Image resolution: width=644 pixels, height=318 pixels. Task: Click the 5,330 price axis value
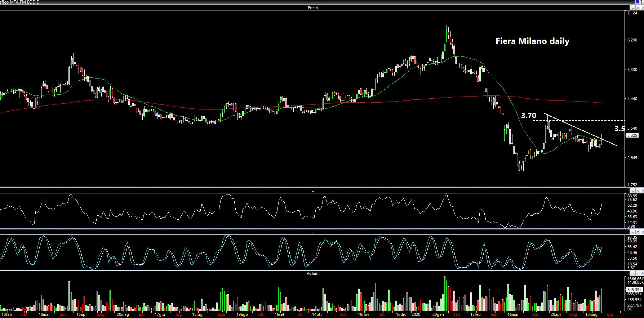pyautogui.click(x=632, y=70)
